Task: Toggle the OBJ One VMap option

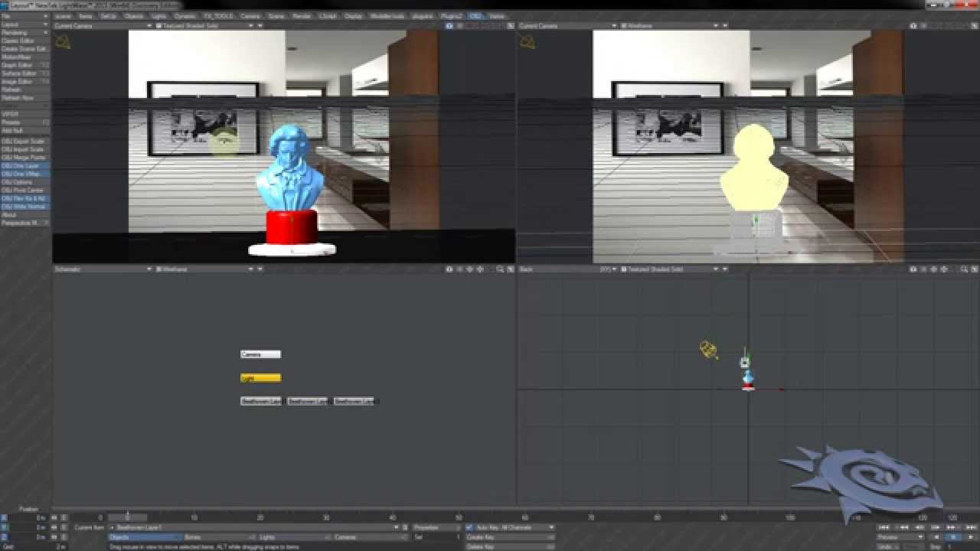Action: tap(24, 174)
